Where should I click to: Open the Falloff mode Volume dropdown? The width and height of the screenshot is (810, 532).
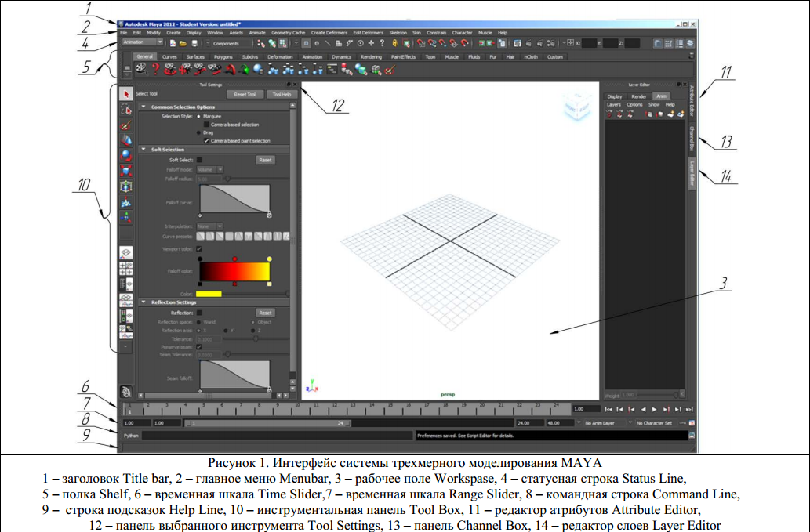tap(209, 169)
